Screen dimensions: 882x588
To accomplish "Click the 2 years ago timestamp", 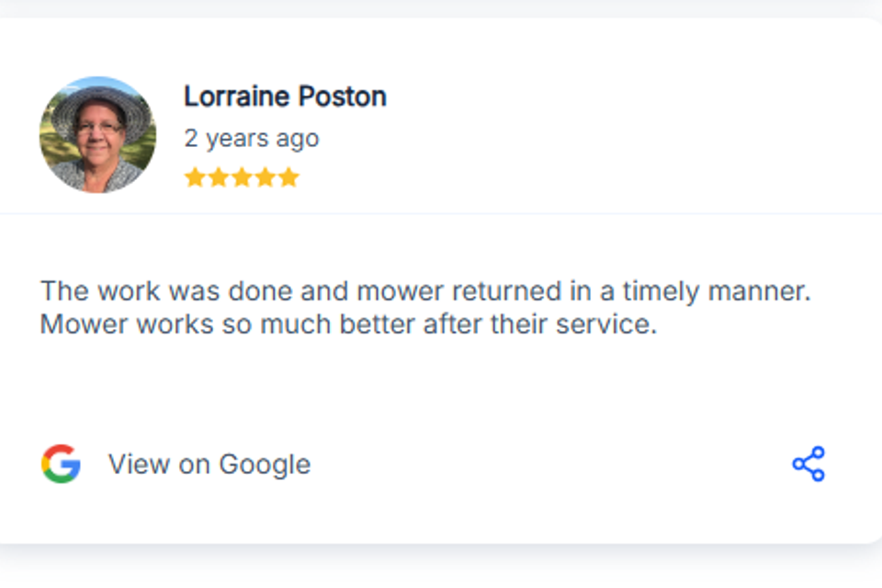I will pyautogui.click(x=252, y=138).
